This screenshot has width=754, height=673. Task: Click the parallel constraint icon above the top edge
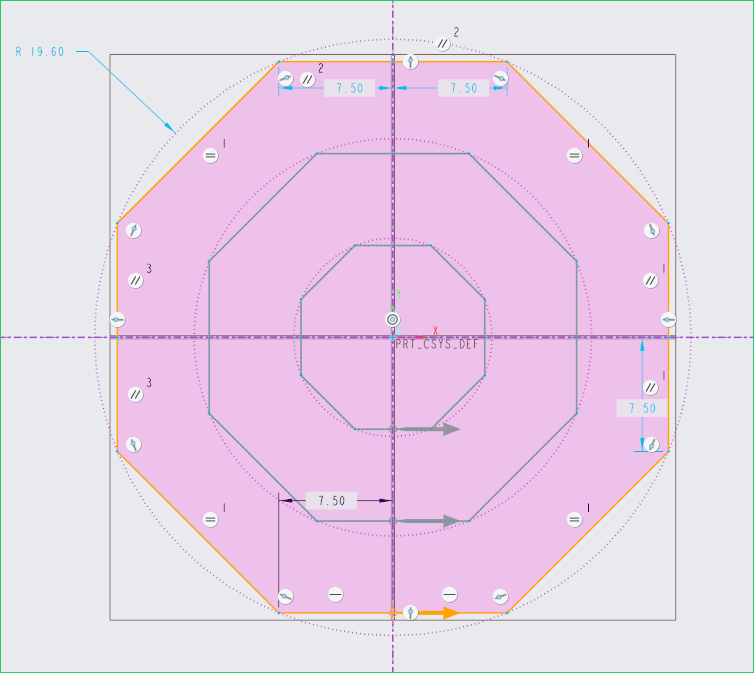click(442, 43)
